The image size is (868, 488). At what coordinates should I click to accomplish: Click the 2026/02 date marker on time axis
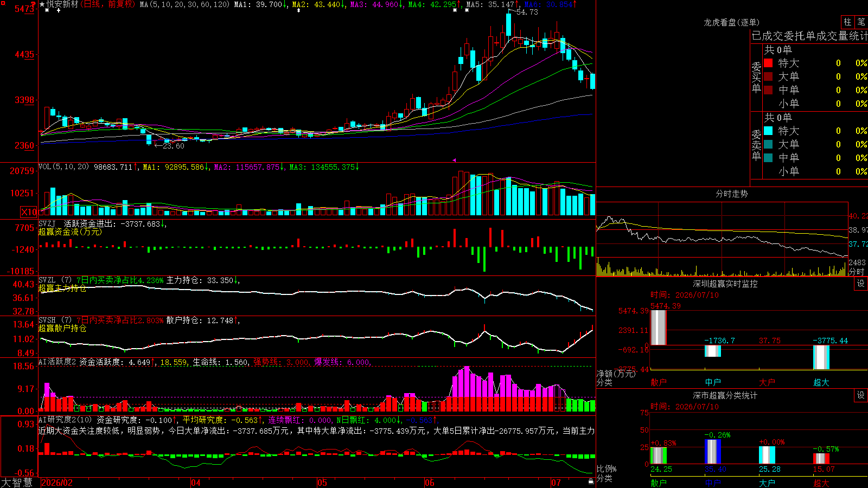tap(57, 483)
